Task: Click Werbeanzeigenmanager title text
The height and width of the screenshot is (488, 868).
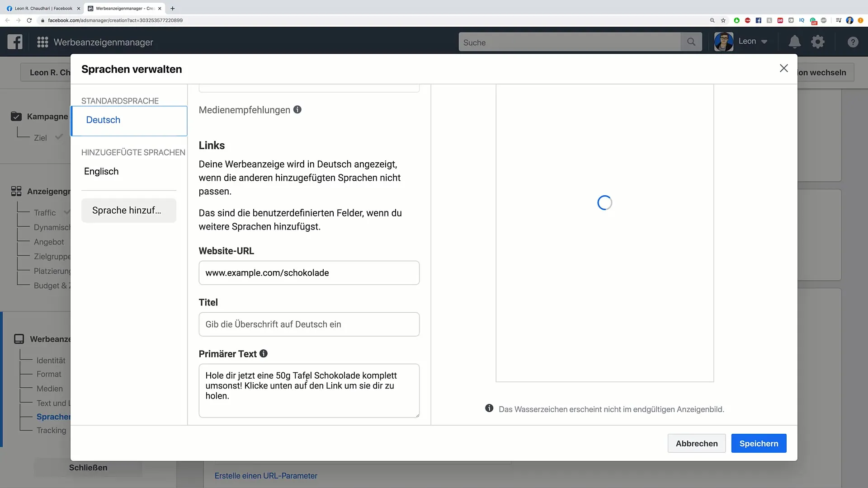Action: coord(104,42)
